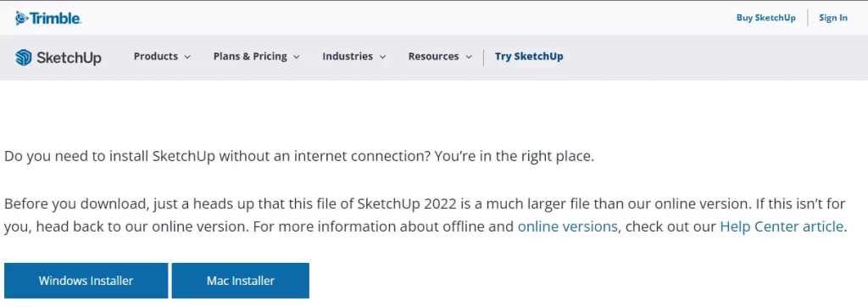Expand the Resources chevron arrow
This screenshot has height=307, width=868.
(468, 57)
